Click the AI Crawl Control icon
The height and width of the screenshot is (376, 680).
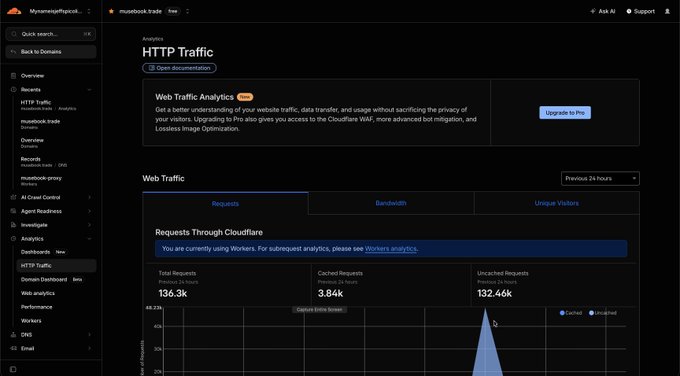(13, 197)
